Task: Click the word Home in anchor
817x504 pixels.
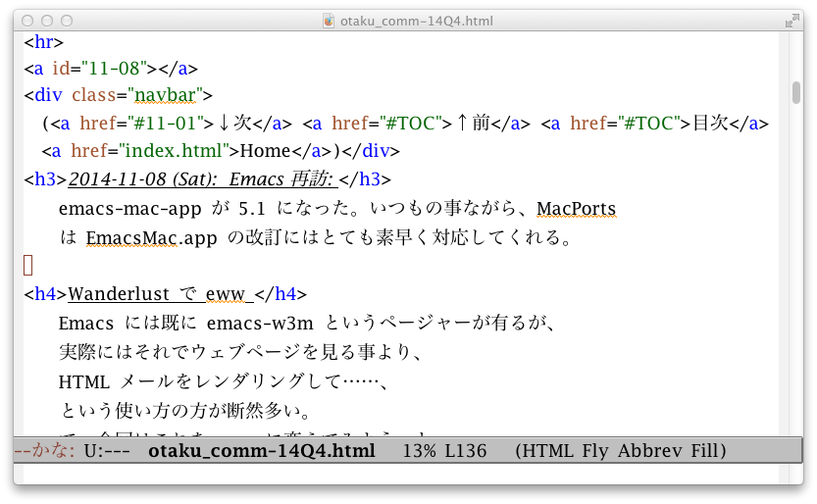Action: 265,151
